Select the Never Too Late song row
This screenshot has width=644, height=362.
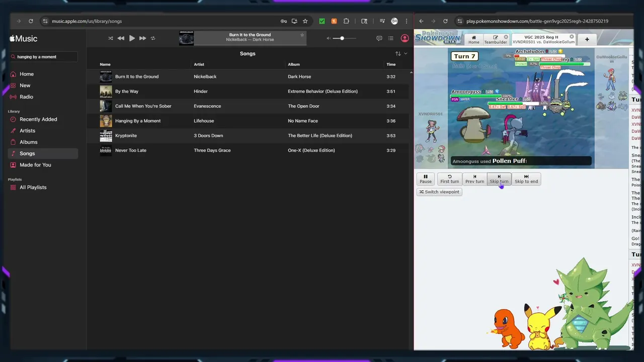pos(249,150)
